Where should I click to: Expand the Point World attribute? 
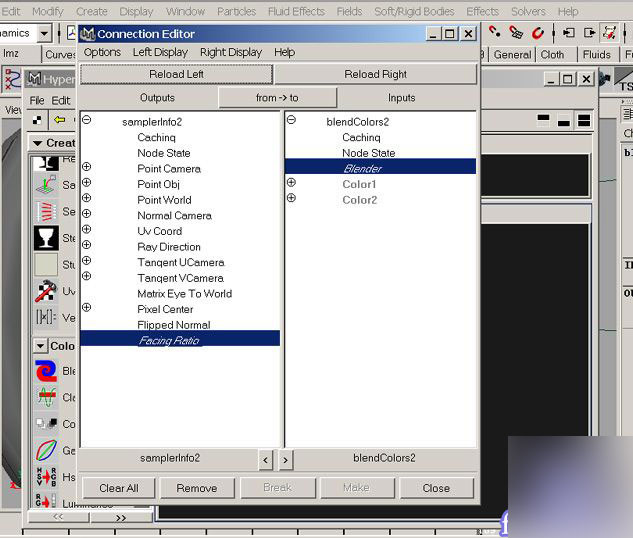point(86,198)
